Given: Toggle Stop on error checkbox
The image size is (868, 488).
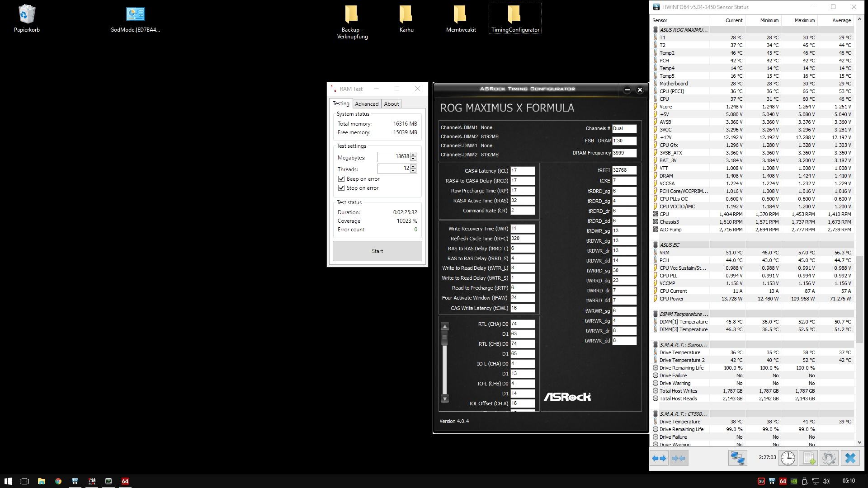Looking at the screenshot, I should pos(341,188).
